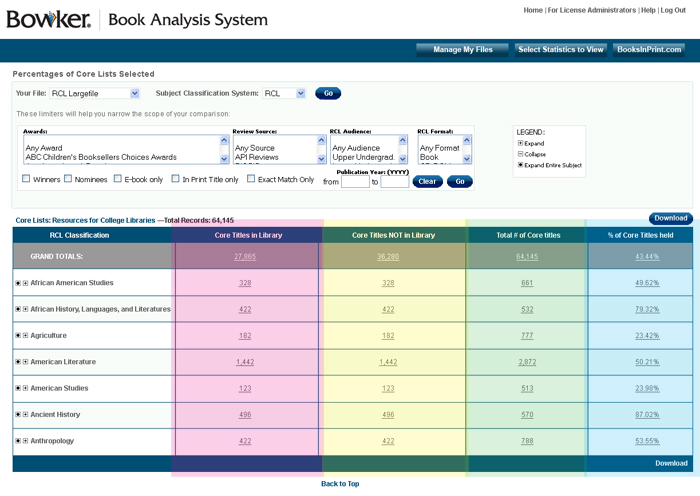700x496 pixels.
Task: Open grand total 27,865 core titles
Action: tap(245, 257)
